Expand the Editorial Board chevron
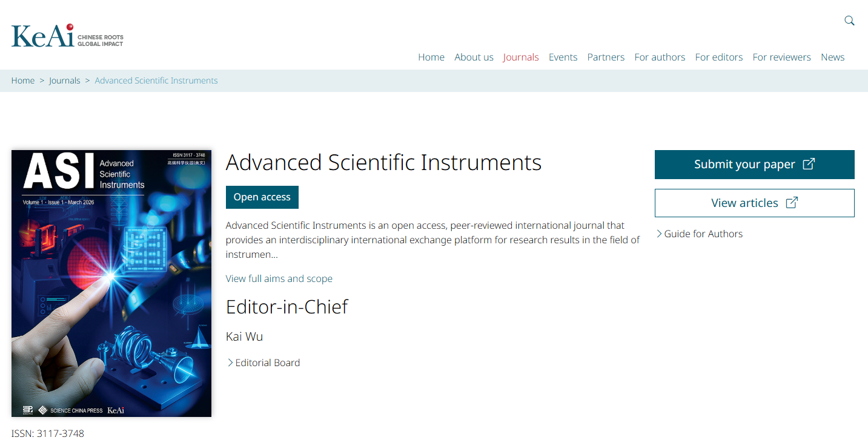Screen dimensions: 868x446 tap(230, 362)
